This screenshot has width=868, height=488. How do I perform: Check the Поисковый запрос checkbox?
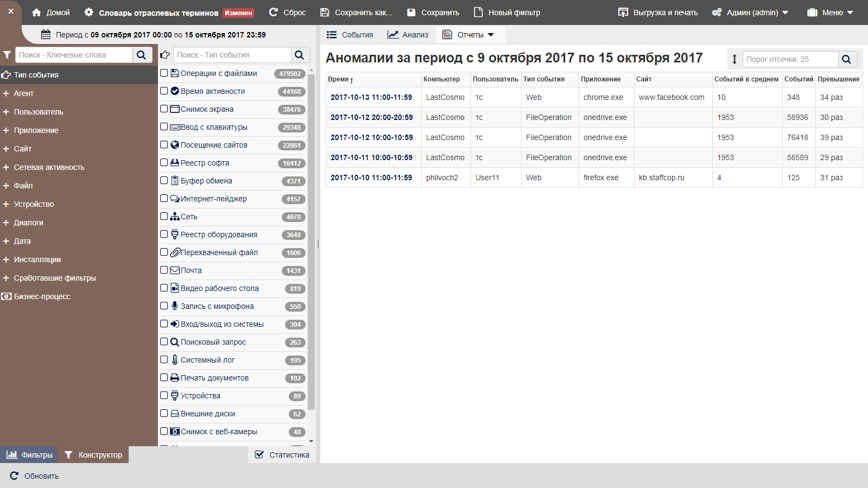point(164,341)
